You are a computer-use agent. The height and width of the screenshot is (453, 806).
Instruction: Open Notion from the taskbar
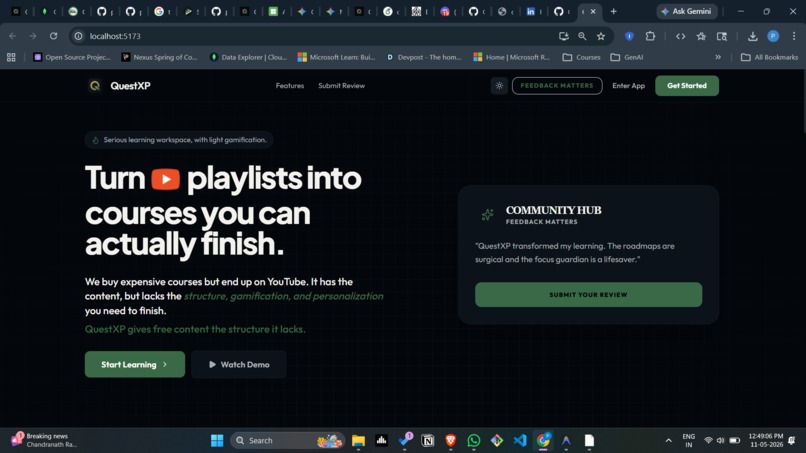428,441
